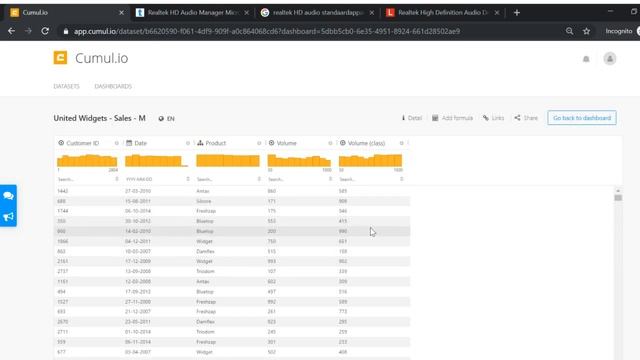This screenshot has height=360, width=640.
Task: Click the browser forward arrow
Action: 28,31
